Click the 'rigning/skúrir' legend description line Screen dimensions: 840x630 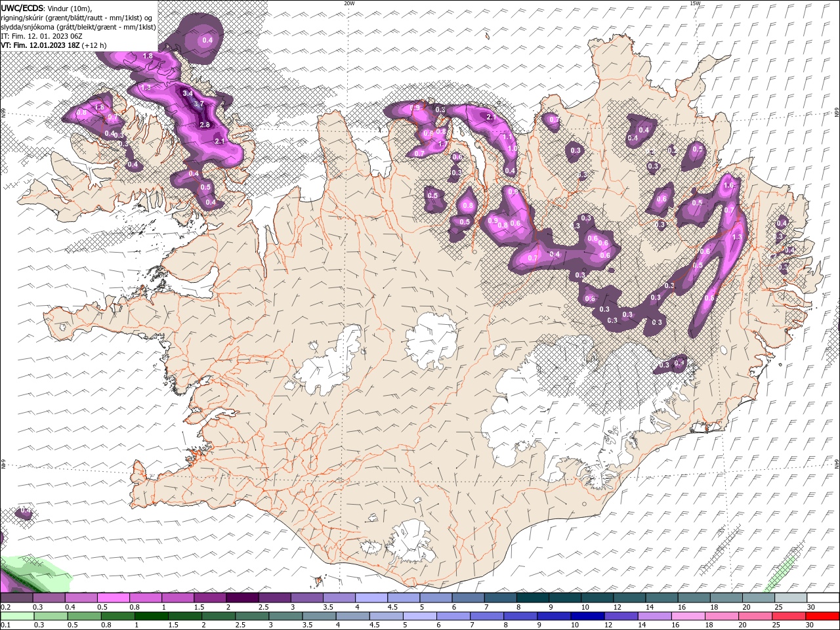77,18
